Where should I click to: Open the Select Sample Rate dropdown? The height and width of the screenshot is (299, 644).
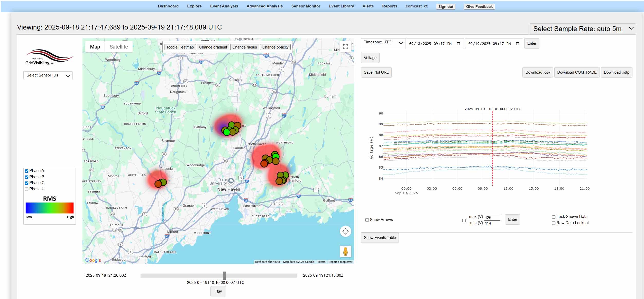[583, 29]
